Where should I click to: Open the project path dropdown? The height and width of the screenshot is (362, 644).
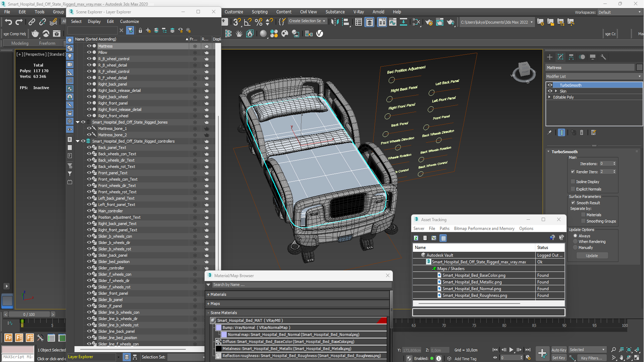[496, 22]
